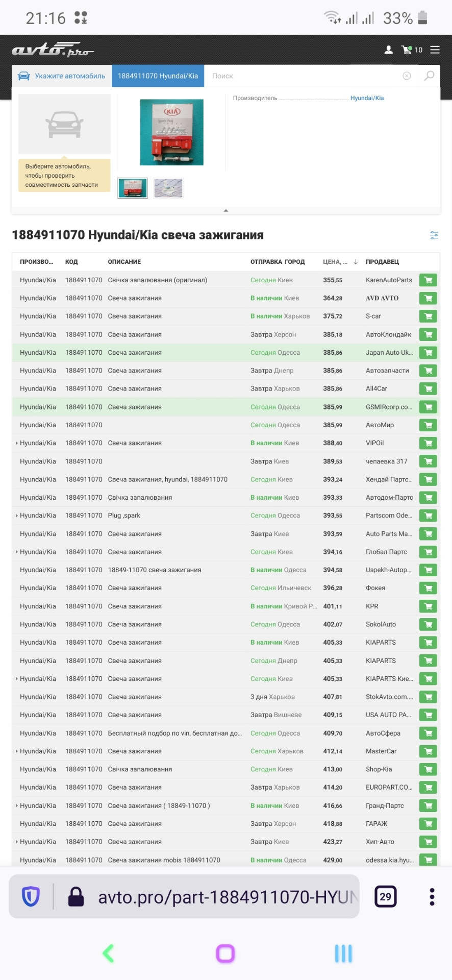The image size is (452, 980).
Task: Open browser tabs counter showing 29
Action: [386, 896]
